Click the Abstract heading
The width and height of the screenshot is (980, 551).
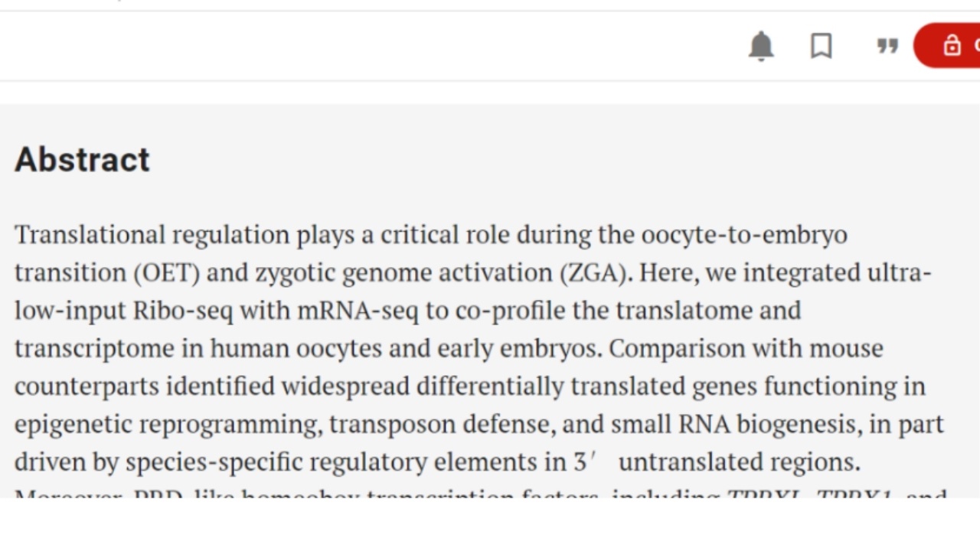tap(82, 160)
